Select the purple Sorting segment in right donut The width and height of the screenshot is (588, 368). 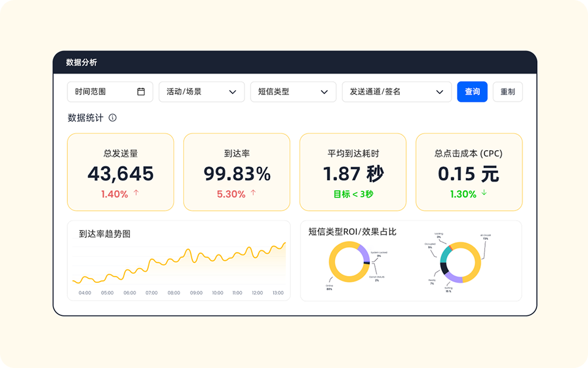(454, 278)
